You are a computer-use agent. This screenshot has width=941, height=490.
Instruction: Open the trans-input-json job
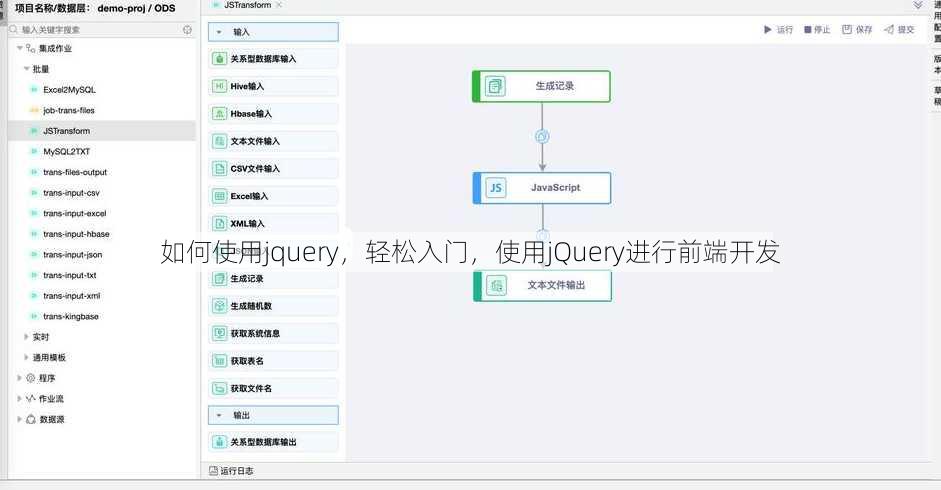(x=72, y=255)
